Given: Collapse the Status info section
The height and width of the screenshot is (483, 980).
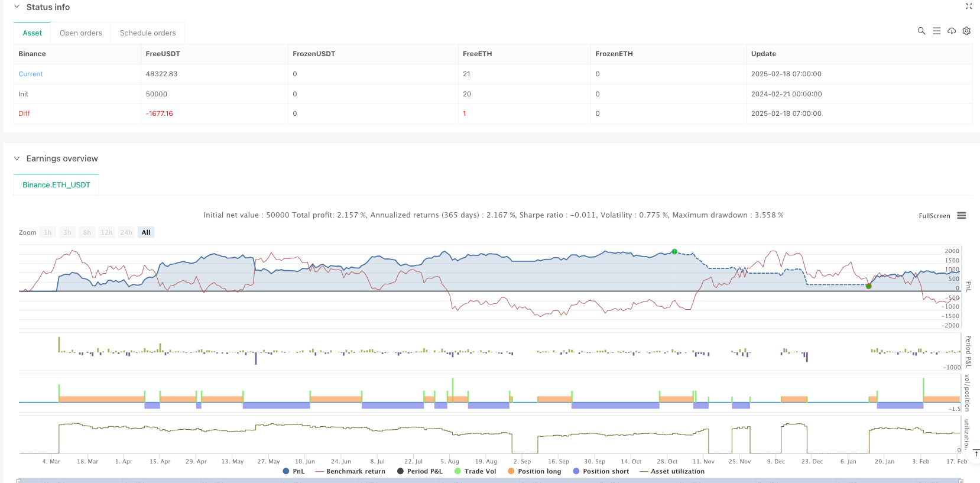Looking at the screenshot, I should [17, 7].
